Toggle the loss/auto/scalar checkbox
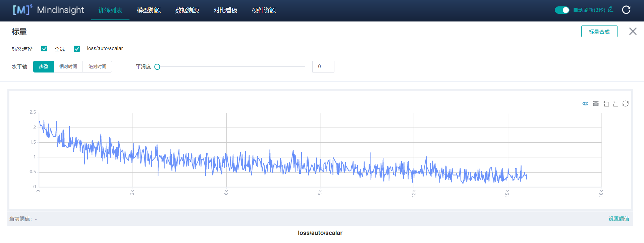 pos(77,49)
